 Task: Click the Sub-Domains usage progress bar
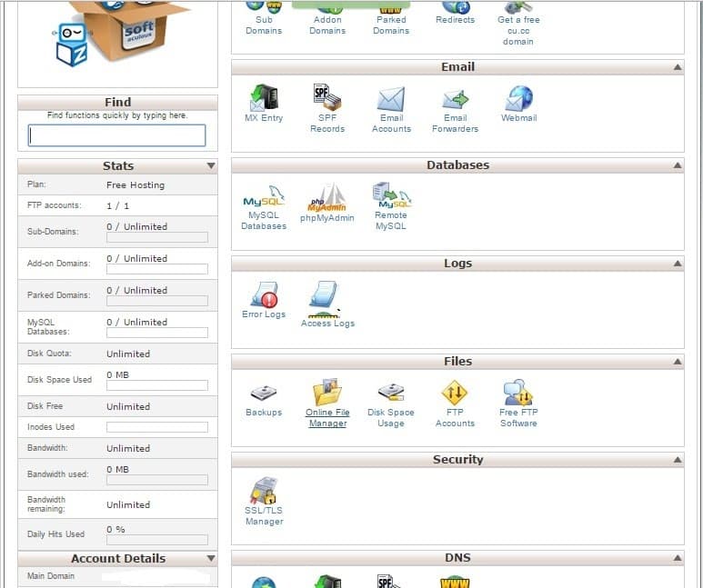click(157, 237)
